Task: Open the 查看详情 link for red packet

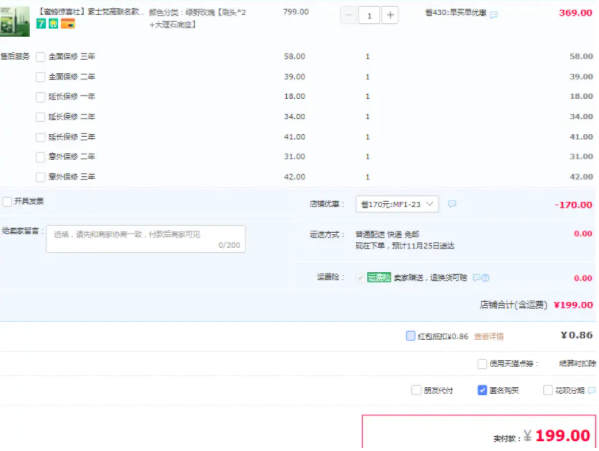Action: click(x=489, y=336)
